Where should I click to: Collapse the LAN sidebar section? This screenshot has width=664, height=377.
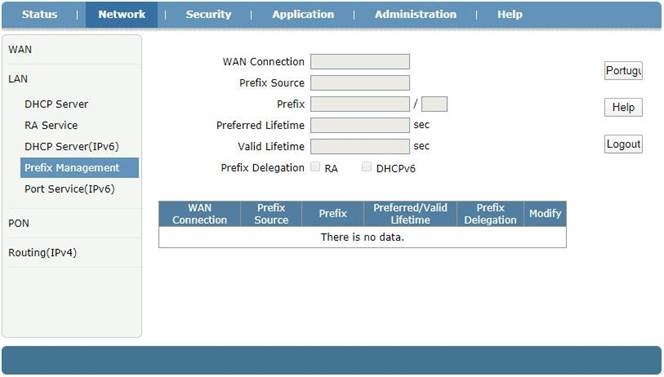18,79
